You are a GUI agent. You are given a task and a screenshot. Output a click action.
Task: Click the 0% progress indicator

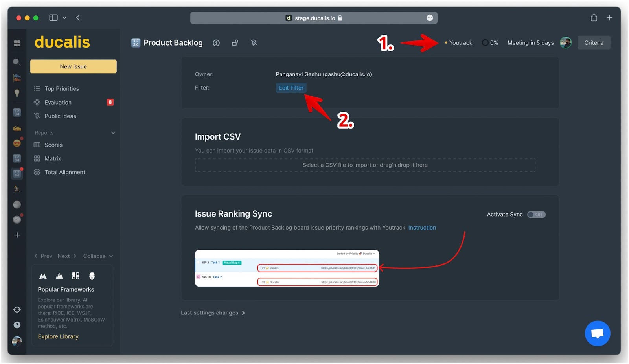[490, 42]
